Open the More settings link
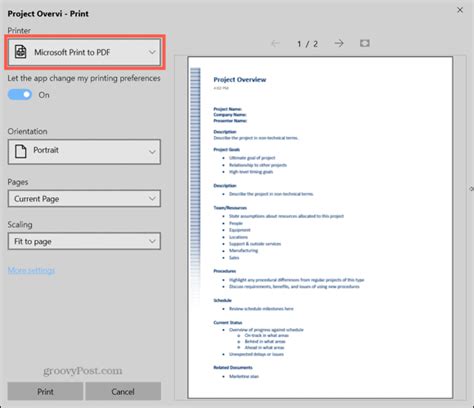This screenshot has height=408, width=474. [31, 270]
